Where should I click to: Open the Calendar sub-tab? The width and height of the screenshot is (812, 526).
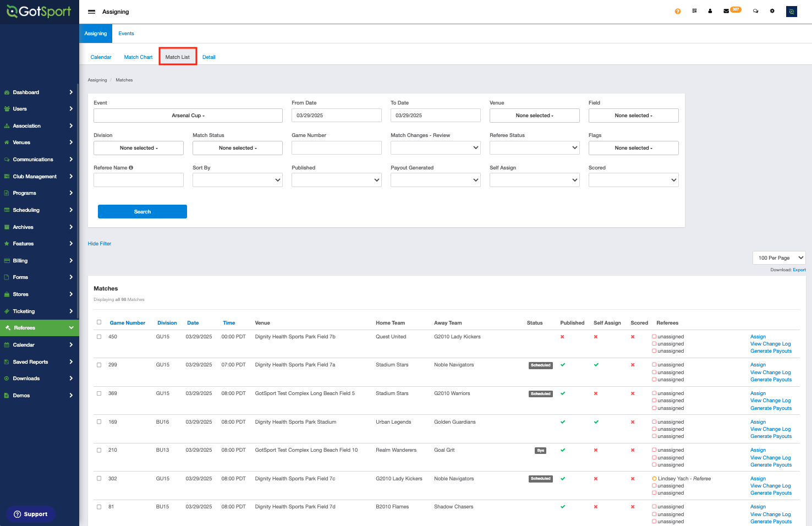[x=101, y=57]
